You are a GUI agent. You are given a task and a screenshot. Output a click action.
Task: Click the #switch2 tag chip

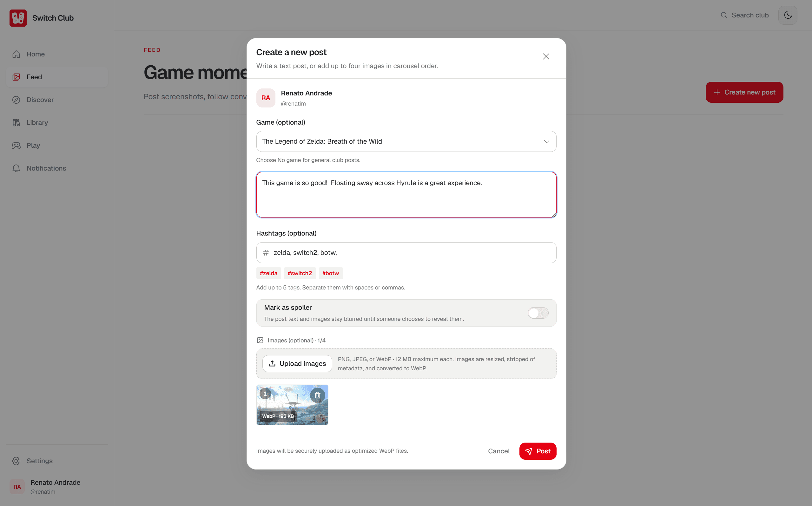[300, 273]
